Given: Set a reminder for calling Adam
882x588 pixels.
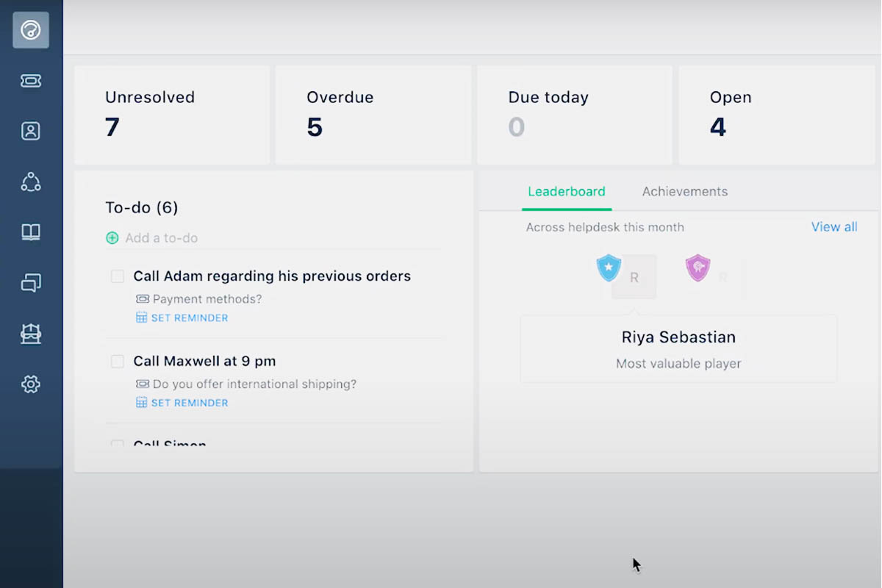Looking at the screenshot, I should tap(182, 318).
